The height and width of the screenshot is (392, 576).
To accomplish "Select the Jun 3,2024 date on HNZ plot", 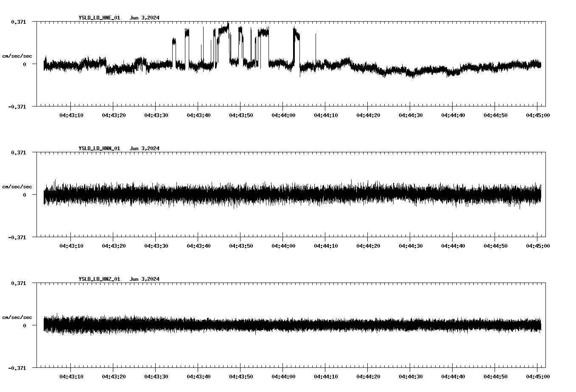I will click(x=145, y=279).
